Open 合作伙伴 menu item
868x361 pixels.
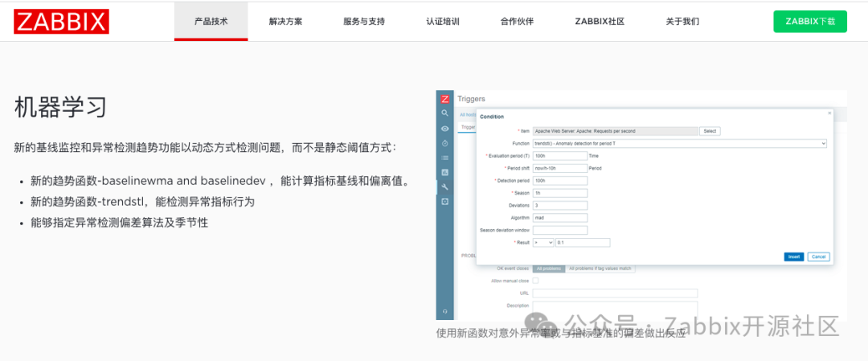click(x=517, y=22)
